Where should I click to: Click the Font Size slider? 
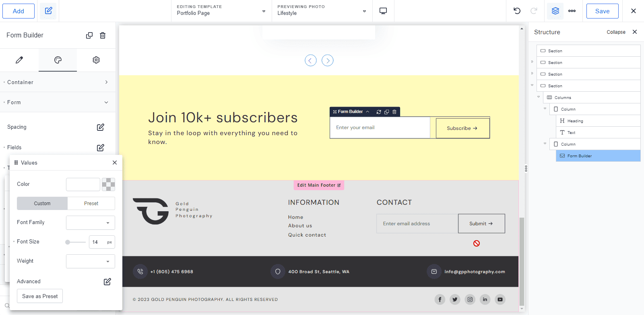[76, 242]
